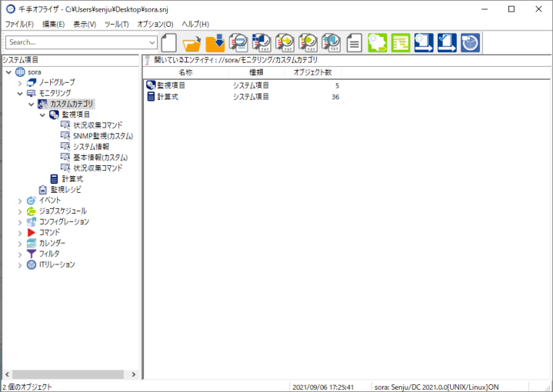Click the calendar icon of カレンダー
The image size is (553, 392).
tap(32, 243)
